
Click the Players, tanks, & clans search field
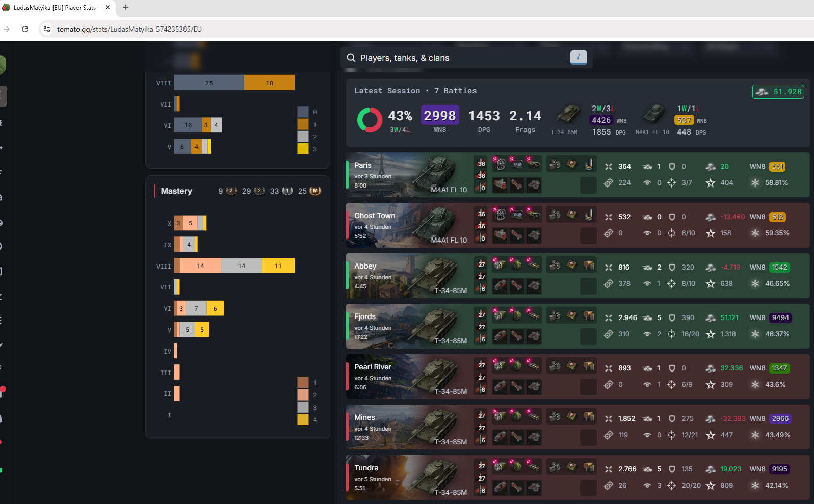point(466,58)
